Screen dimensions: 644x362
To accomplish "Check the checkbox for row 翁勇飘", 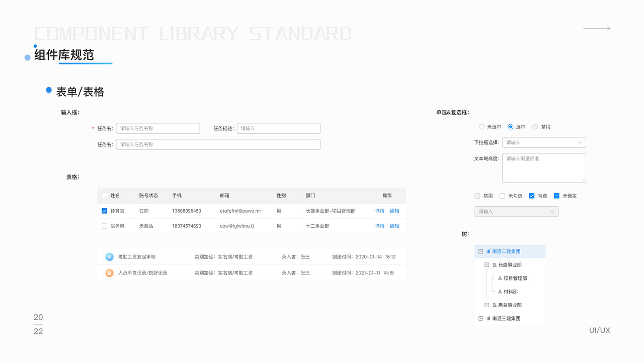I will point(104,226).
